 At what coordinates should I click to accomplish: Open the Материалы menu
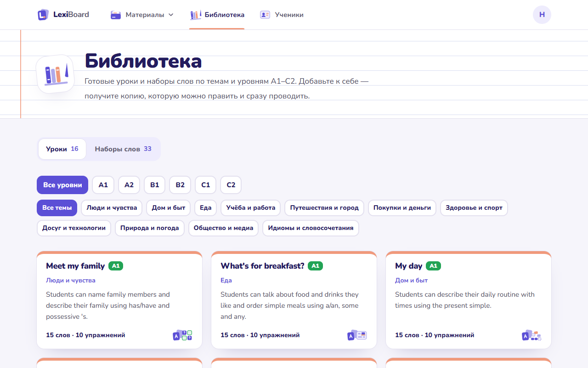pos(142,15)
